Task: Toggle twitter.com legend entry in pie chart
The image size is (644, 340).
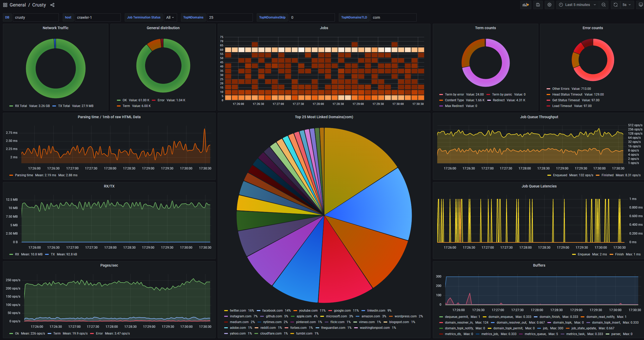Action: 237,311
